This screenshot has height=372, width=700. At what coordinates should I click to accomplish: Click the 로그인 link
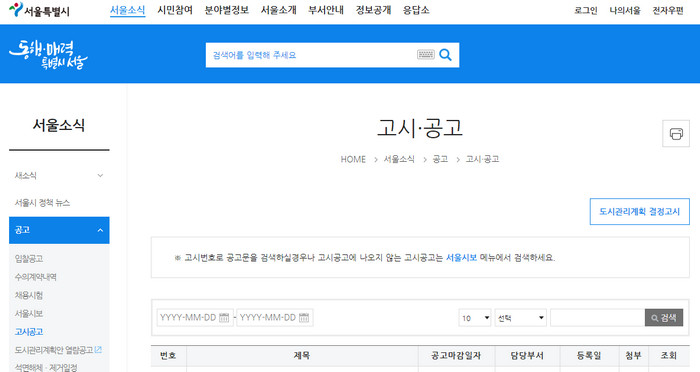tap(586, 10)
